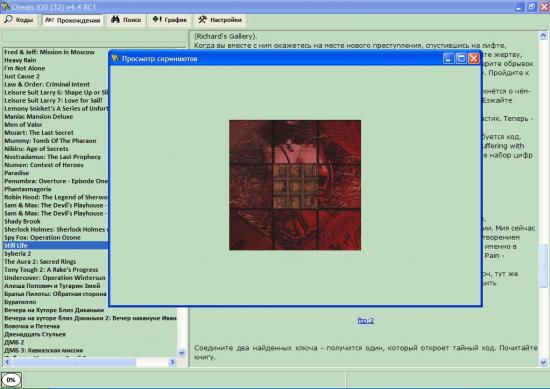Viewport: 550px width, 389px height.
Task: Click the walkthrough text scroll-down arrow
Action: click(543, 362)
